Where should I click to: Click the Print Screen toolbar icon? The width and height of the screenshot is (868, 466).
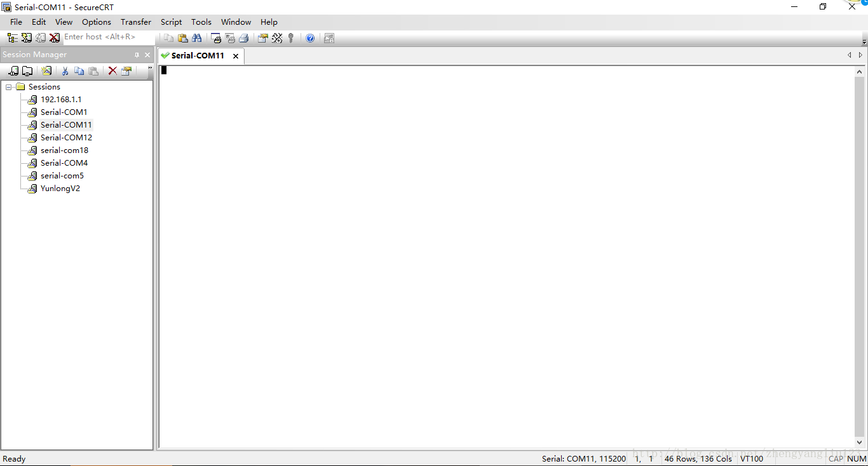(216, 38)
